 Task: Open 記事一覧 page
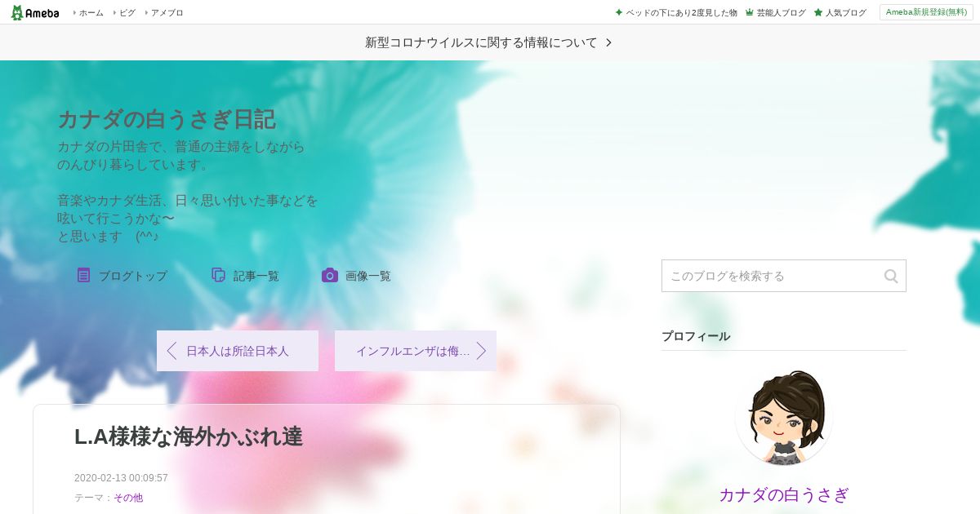(x=256, y=276)
